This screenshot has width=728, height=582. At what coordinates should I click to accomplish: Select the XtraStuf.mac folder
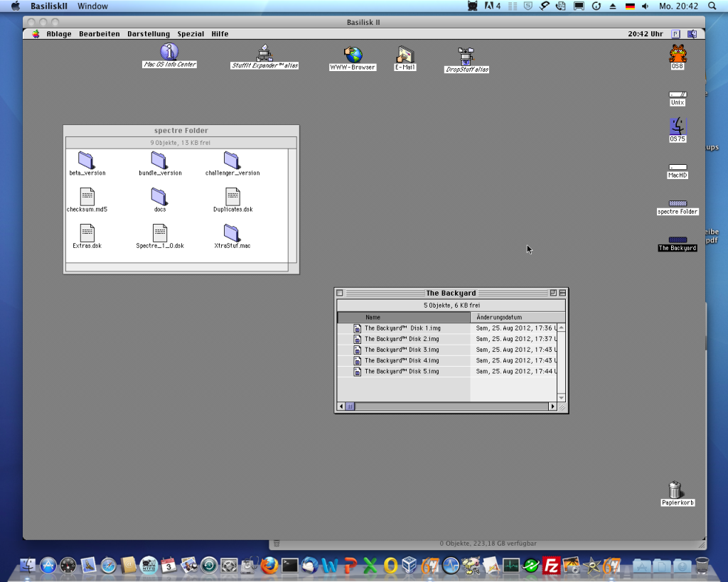[232, 233]
